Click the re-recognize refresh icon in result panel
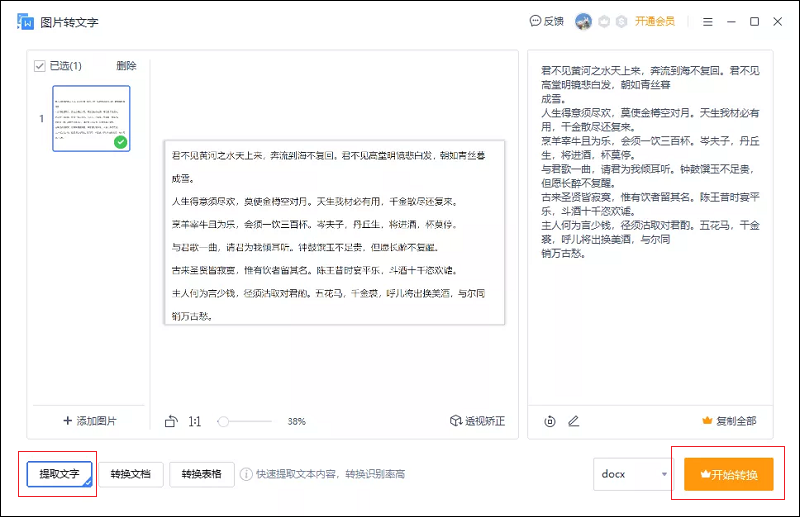The height and width of the screenshot is (518, 800). tap(549, 421)
